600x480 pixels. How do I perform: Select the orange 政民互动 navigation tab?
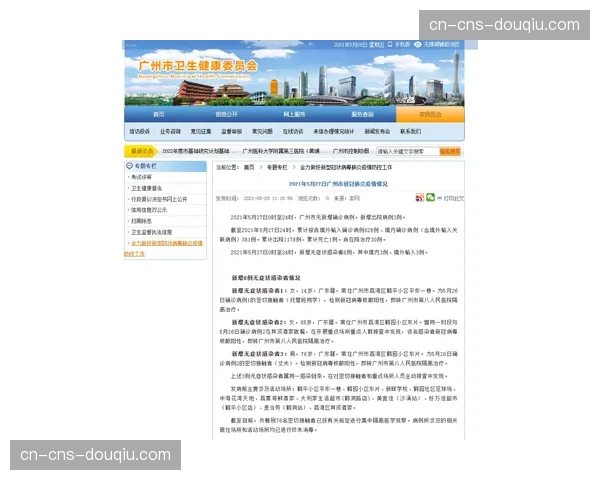click(x=430, y=114)
